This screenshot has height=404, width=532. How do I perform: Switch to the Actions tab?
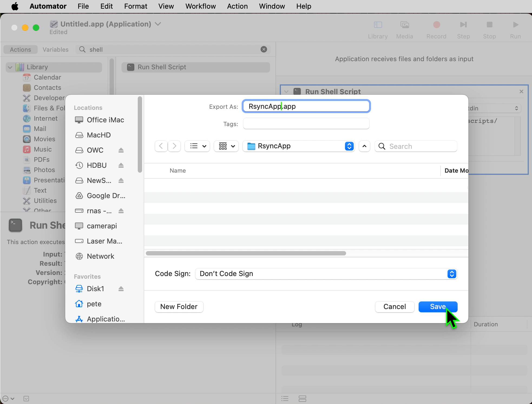21,50
